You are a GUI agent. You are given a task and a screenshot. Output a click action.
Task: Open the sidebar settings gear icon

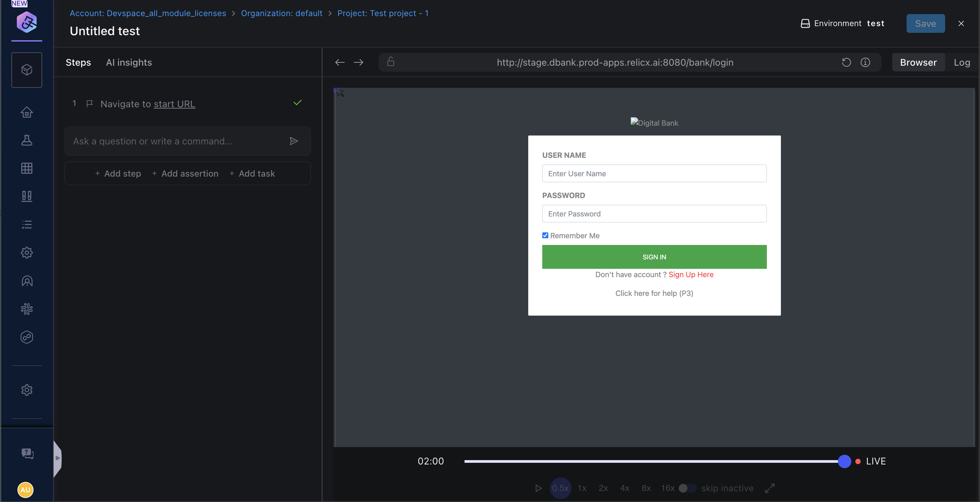pos(26,253)
